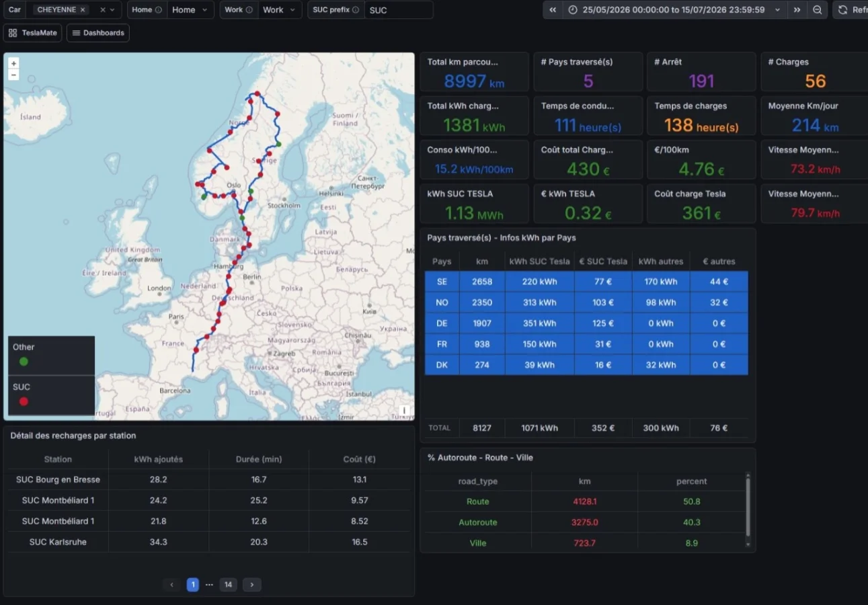Shift the time range forward

click(797, 10)
